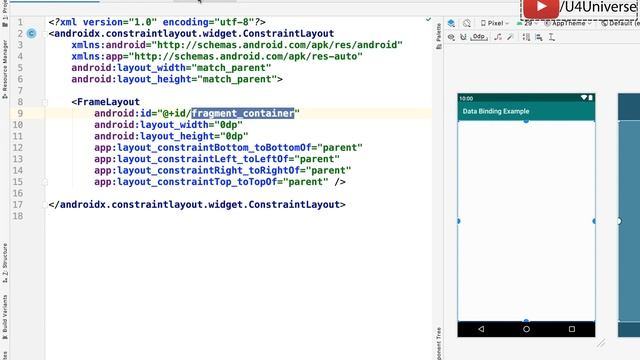Click layout_constraintTop_toTopOf attribute
The width and height of the screenshot is (640, 360).
(186, 182)
